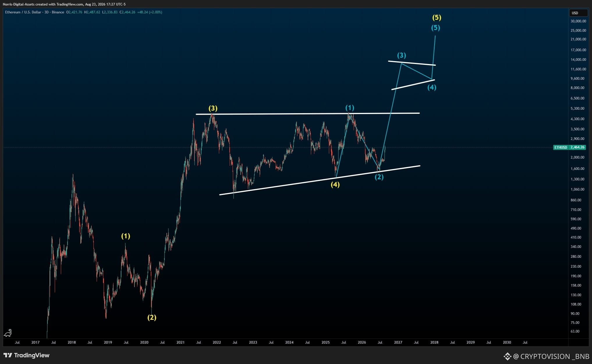Viewport: 592px width, 364px height.
Task: Click the 2017 label on time axis
Action: [x=36, y=342]
